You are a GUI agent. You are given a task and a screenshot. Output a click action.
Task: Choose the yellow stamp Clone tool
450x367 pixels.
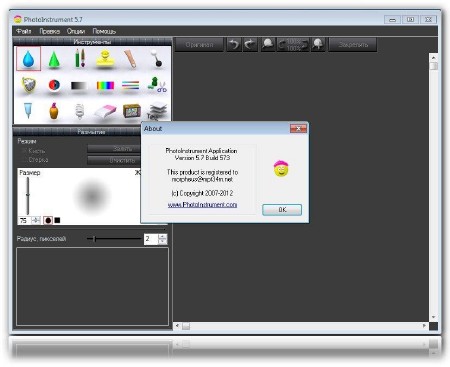tap(105, 59)
